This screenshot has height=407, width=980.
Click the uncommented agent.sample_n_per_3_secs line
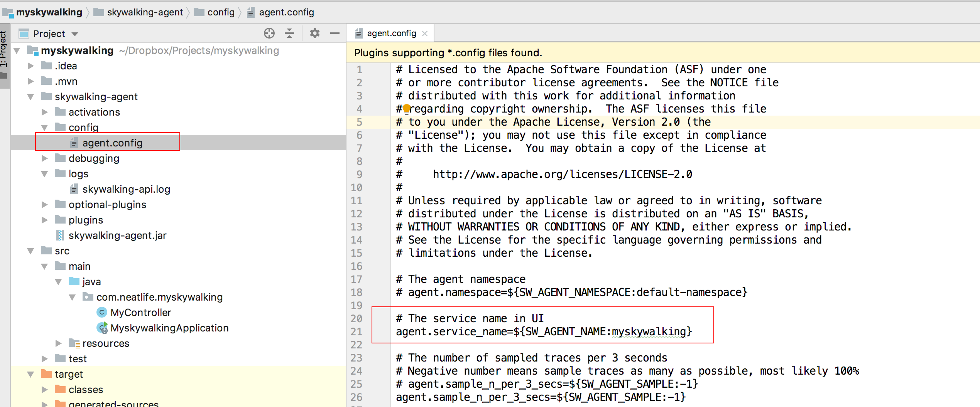(541, 397)
